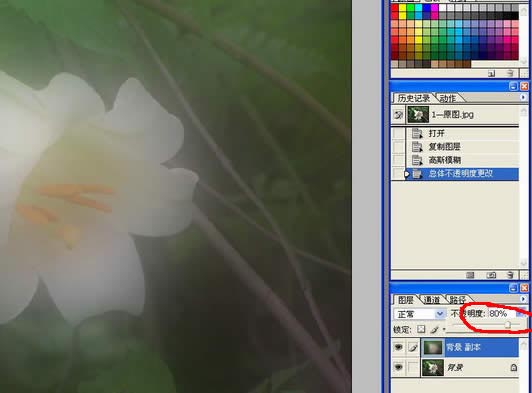Open the History panel flyout menu
The width and height of the screenshot is (532, 393).
(523, 97)
